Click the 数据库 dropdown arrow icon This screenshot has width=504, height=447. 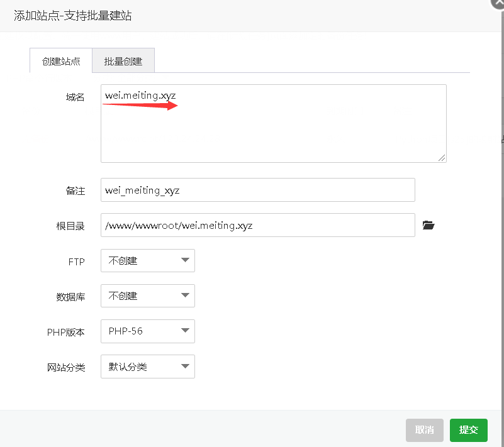[186, 295]
